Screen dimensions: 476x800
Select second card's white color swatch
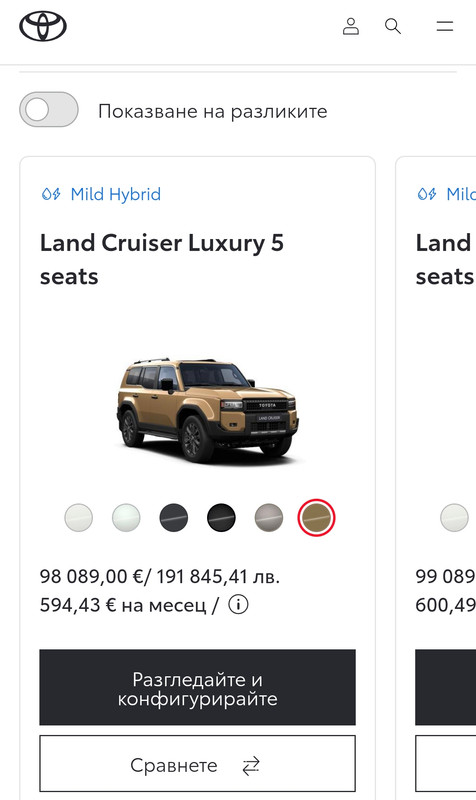(454, 517)
